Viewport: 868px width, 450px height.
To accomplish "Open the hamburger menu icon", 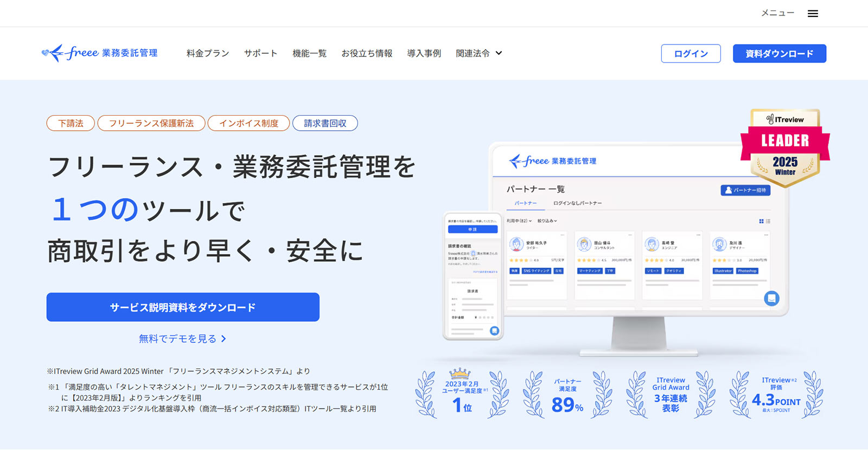I will [x=813, y=14].
